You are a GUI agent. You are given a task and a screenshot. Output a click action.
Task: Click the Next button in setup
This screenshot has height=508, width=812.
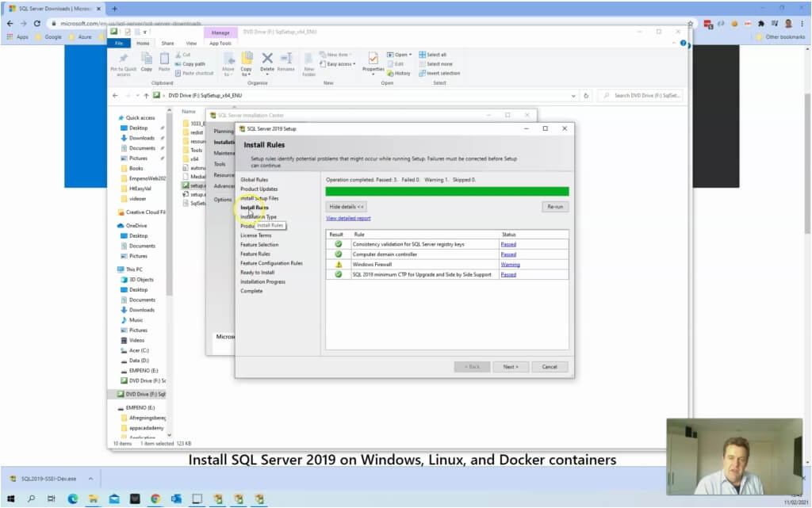tap(510, 367)
